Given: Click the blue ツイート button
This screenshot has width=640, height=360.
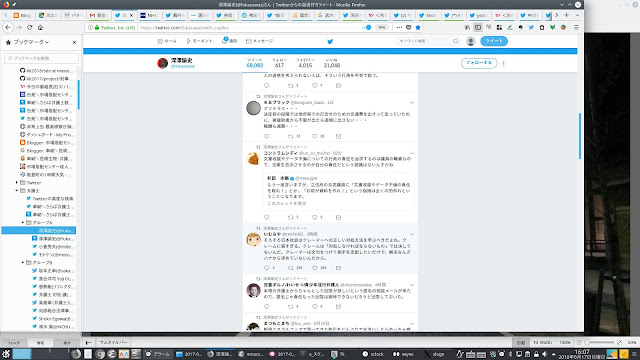Looking at the screenshot, I should (494, 41).
